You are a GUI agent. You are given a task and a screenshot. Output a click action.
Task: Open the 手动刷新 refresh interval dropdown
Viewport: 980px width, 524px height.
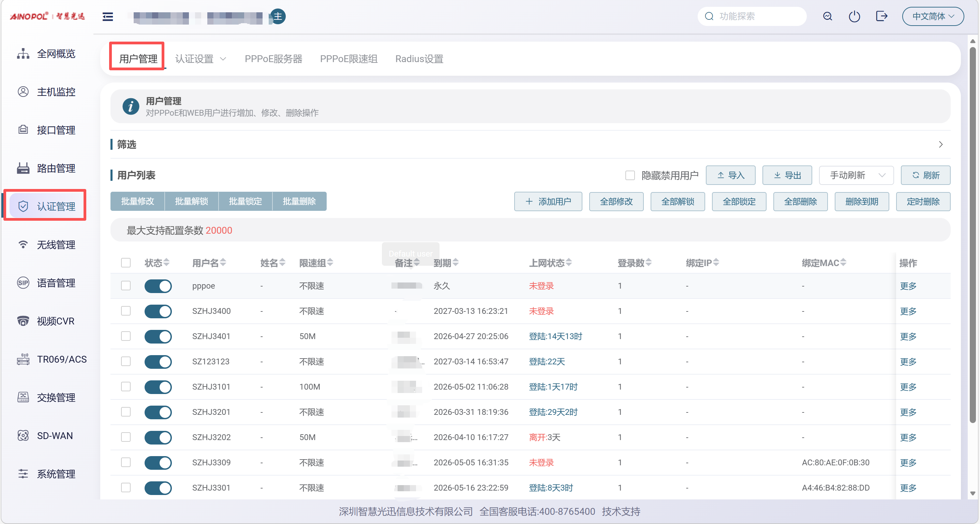pos(856,175)
